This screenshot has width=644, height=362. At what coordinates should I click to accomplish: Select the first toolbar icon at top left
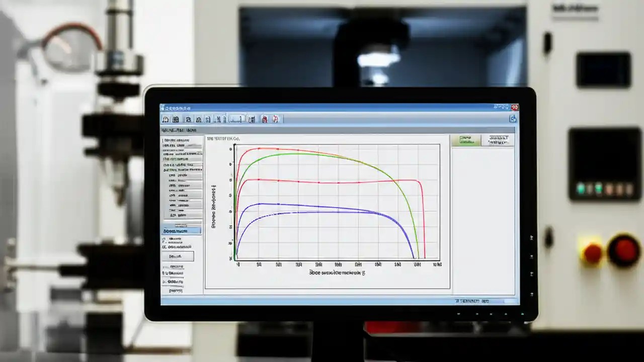coord(165,119)
